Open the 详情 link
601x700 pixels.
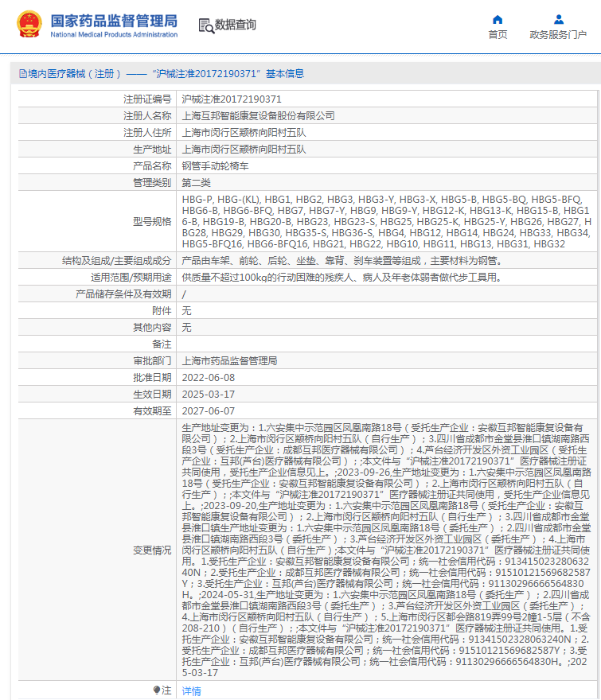pos(191,691)
